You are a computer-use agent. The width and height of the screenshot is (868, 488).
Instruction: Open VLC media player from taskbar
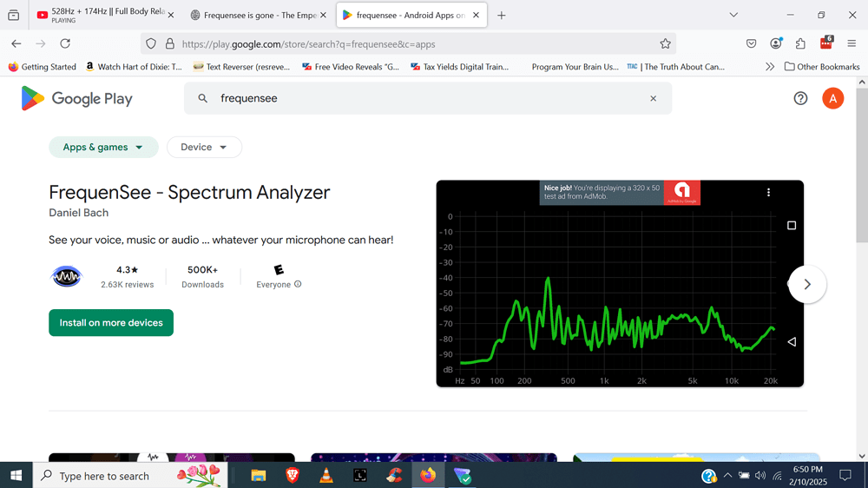(x=326, y=475)
